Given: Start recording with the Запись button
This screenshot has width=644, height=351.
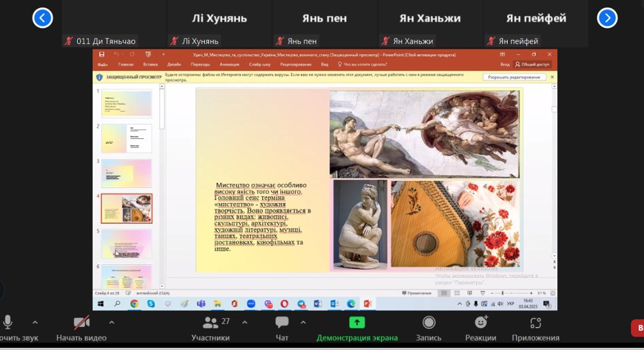Looking at the screenshot, I should click(429, 323).
